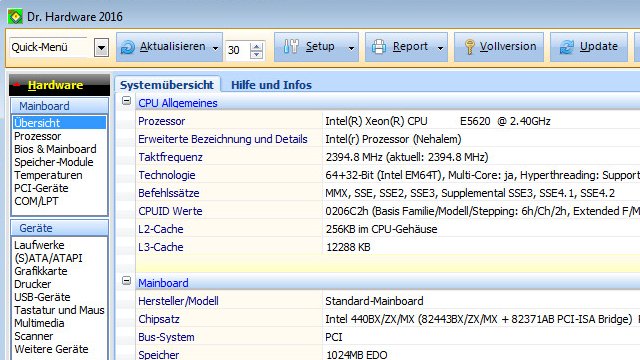Screen dimensions: 640x360
Task: Click the Mainboard sidebar group header
Action: pos(60,106)
